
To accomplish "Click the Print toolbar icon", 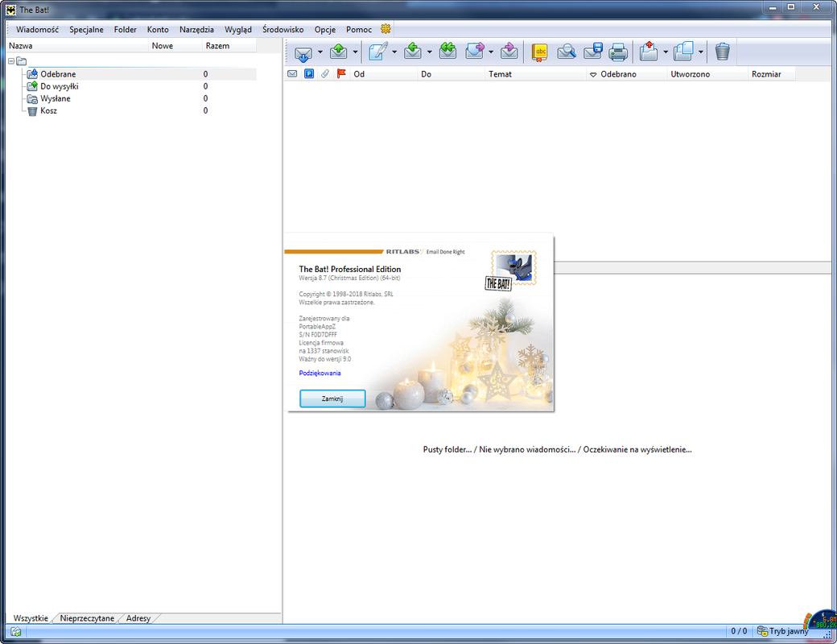I will (618, 52).
